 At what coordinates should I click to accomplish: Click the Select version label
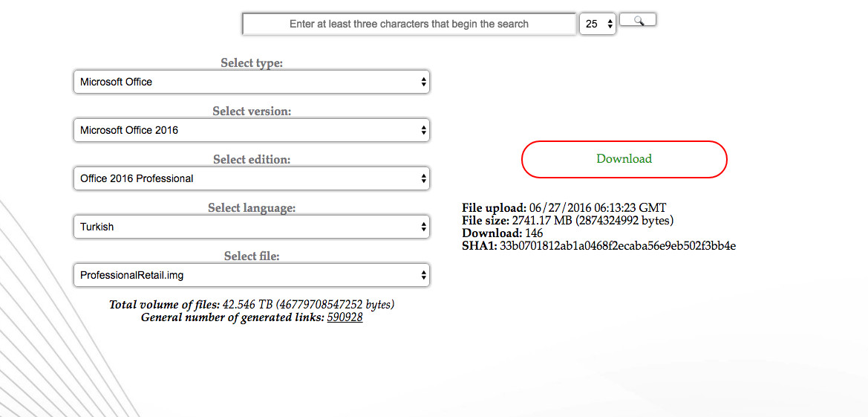[252, 111]
